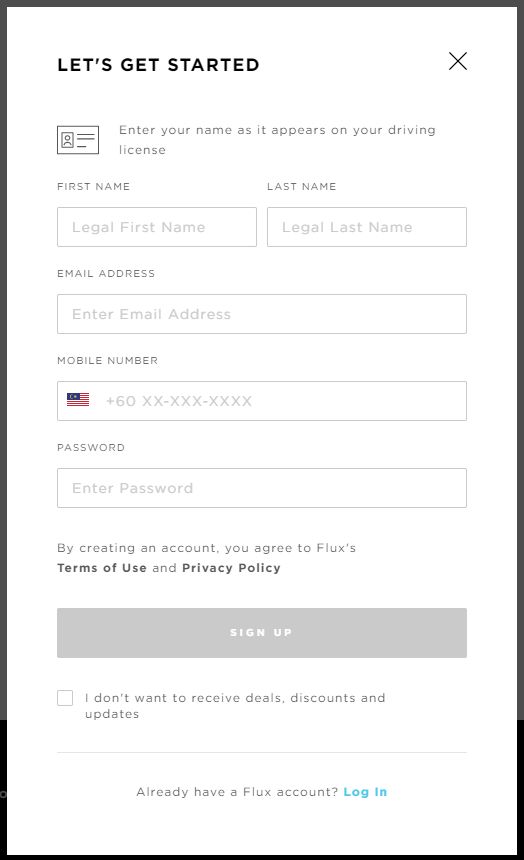Image resolution: width=524 pixels, height=860 pixels.
Task: Select the Enter Password field
Action: (x=262, y=488)
